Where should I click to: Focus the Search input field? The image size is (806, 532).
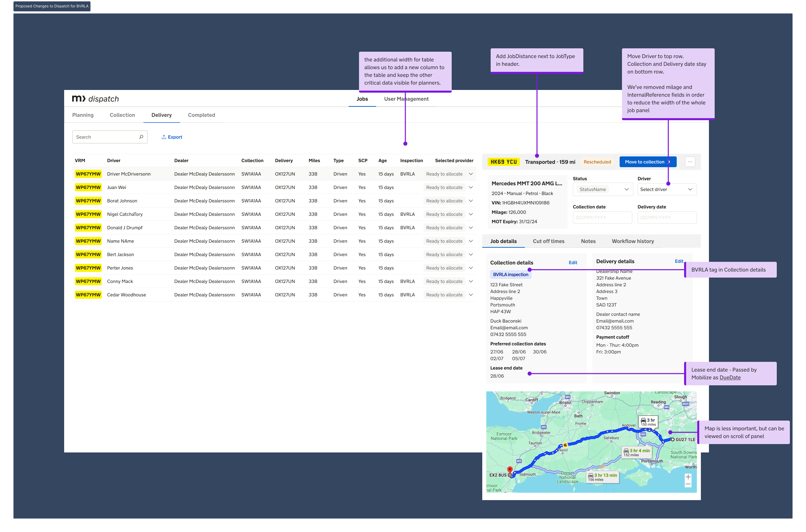tap(109, 137)
